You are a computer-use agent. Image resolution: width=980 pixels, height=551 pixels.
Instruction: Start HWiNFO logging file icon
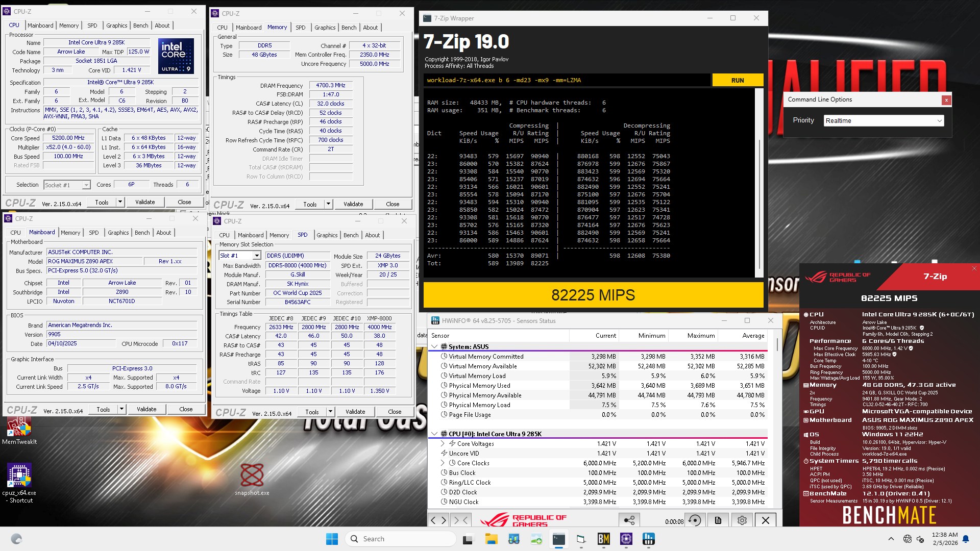718,520
